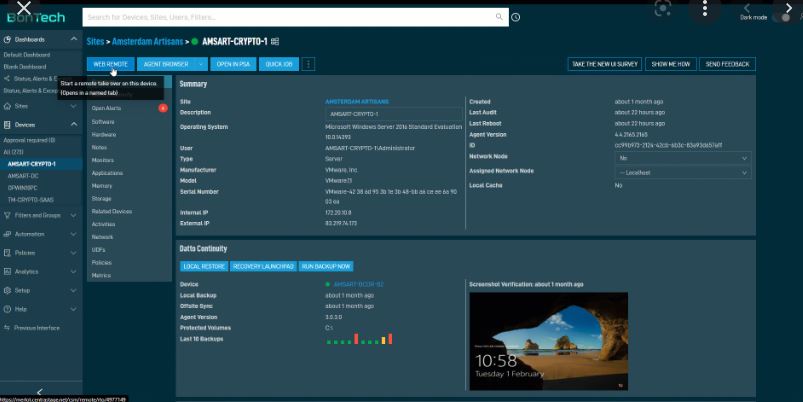
Task: Expand the Automation section chevron
Action: coord(74,234)
